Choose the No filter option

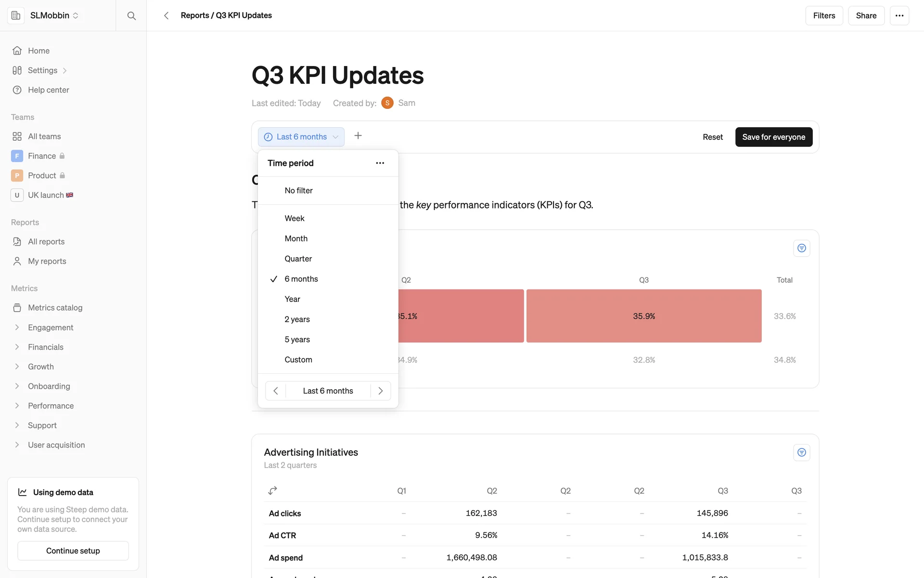coord(298,190)
